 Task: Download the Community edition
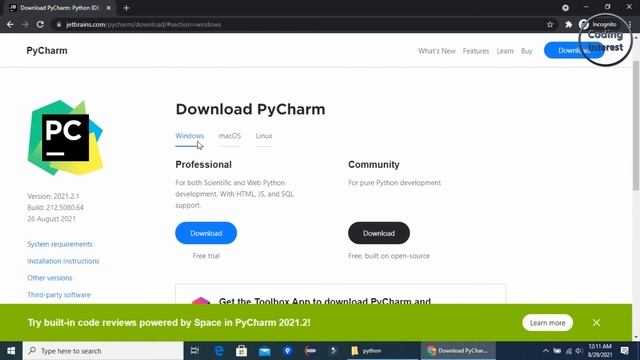point(379,233)
